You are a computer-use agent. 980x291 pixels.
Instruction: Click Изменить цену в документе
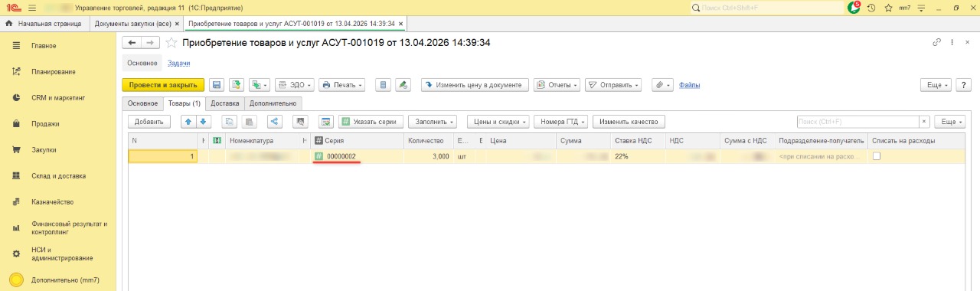pyautogui.click(x=475, y=85)
